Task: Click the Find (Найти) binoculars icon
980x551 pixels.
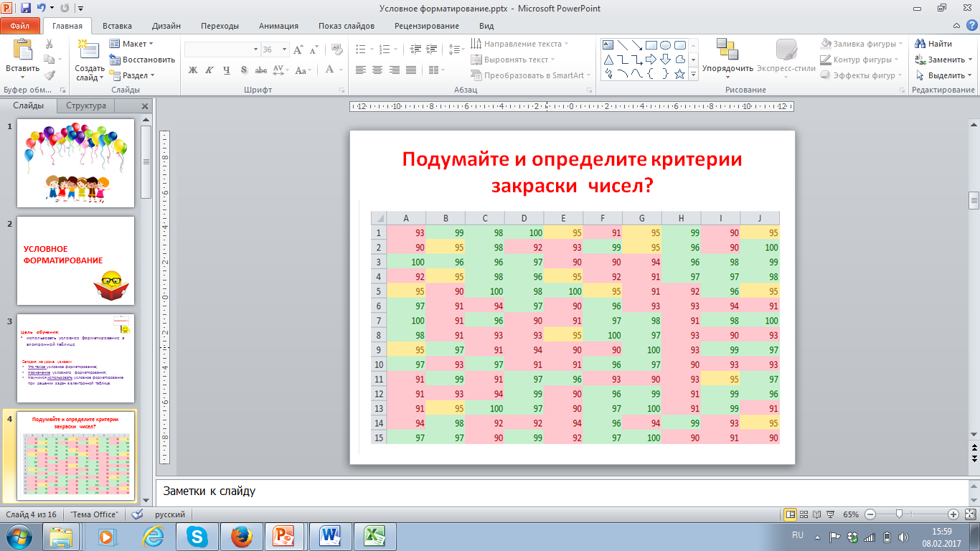Action: [x=920, y=44]
